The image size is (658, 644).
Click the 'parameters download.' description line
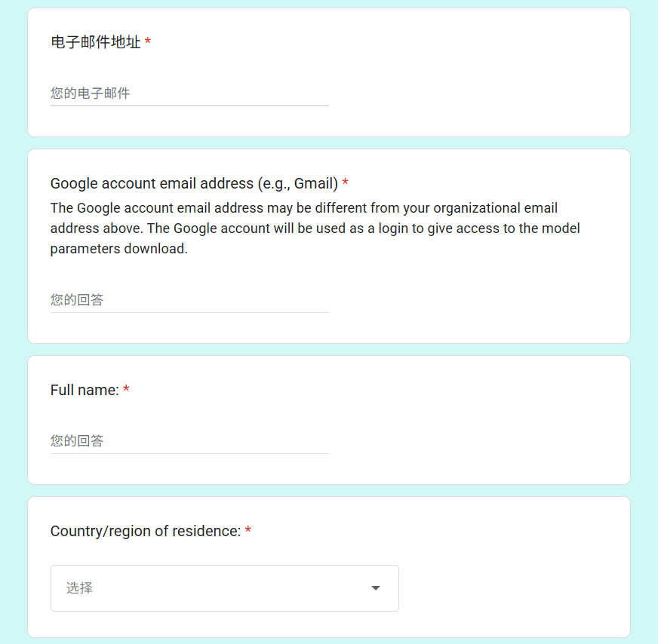119,249
